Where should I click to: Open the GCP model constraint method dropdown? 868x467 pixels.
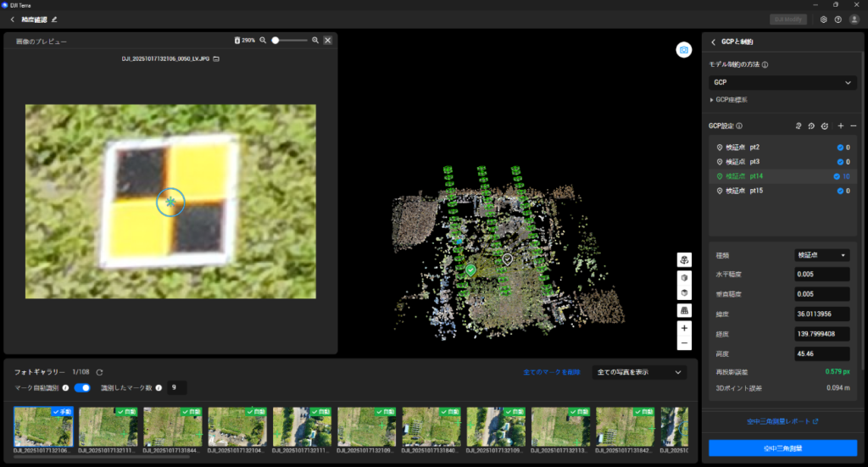pos(782,82)
